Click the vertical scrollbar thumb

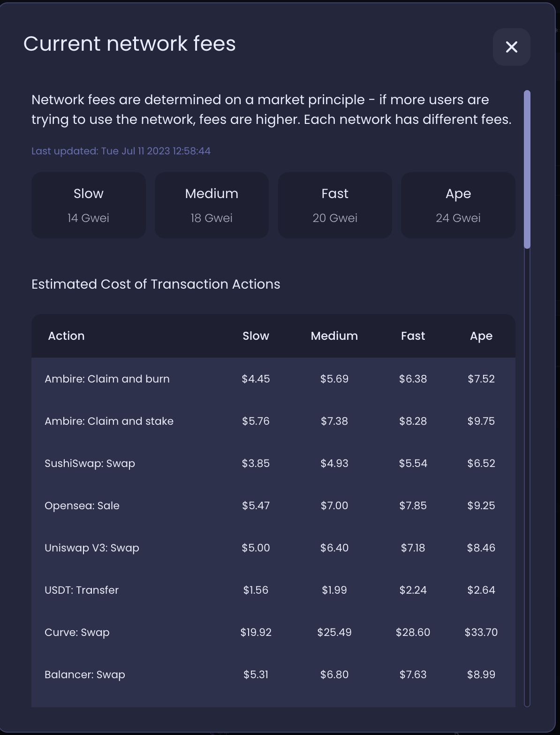[527, 169]
